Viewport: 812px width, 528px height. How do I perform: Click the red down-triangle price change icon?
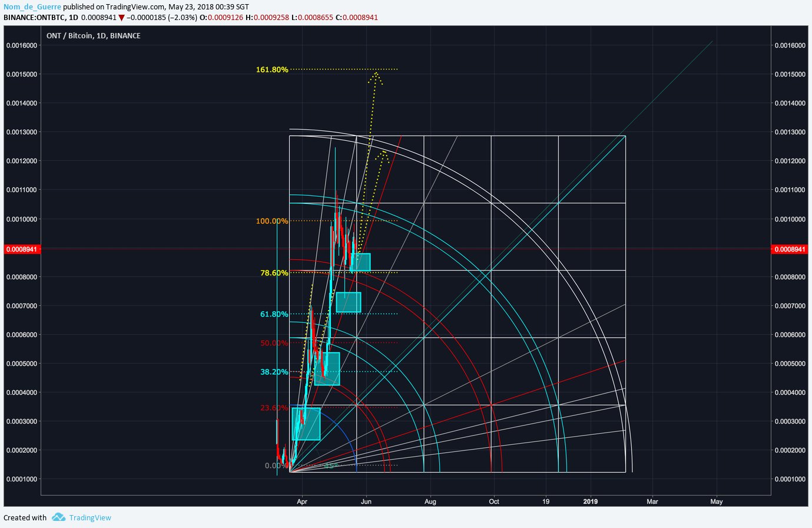(121, 18)
